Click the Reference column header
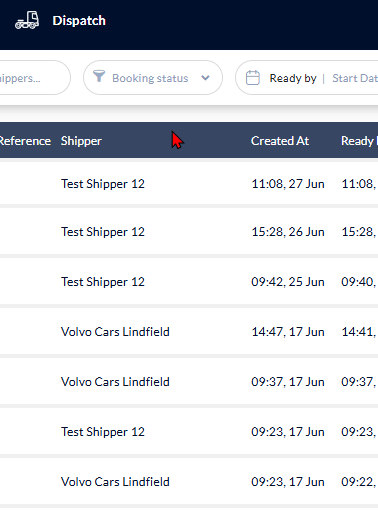The width and height of the screenshot is (378, 510). click(25, 141)
